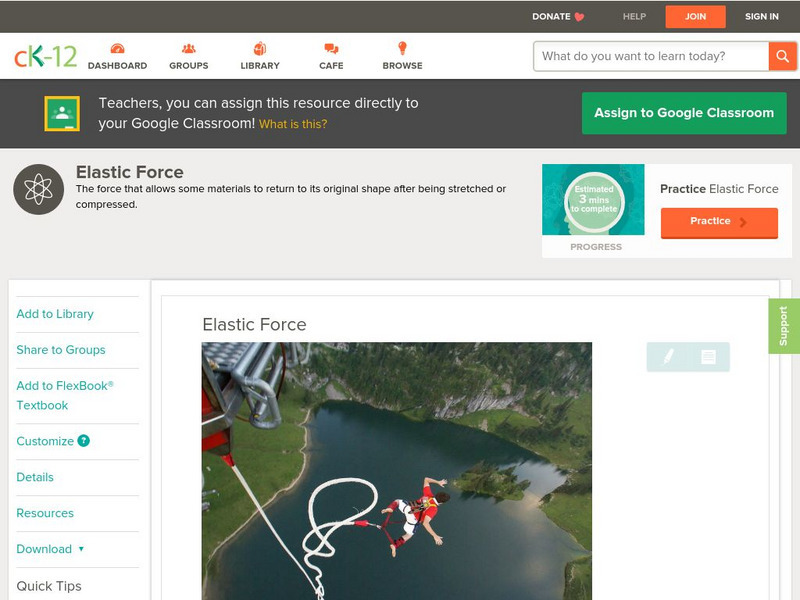Open the 'What is this?' link

click(x=293, y=124)
